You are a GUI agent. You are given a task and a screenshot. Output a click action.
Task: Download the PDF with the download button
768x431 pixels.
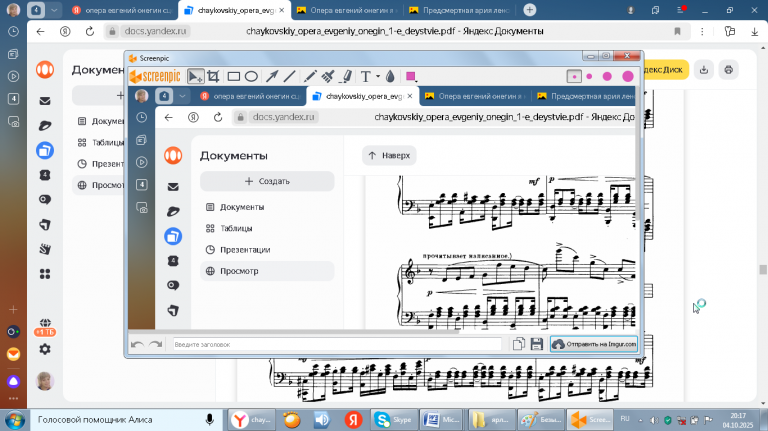pyautogui.click(x=704, y=70)
